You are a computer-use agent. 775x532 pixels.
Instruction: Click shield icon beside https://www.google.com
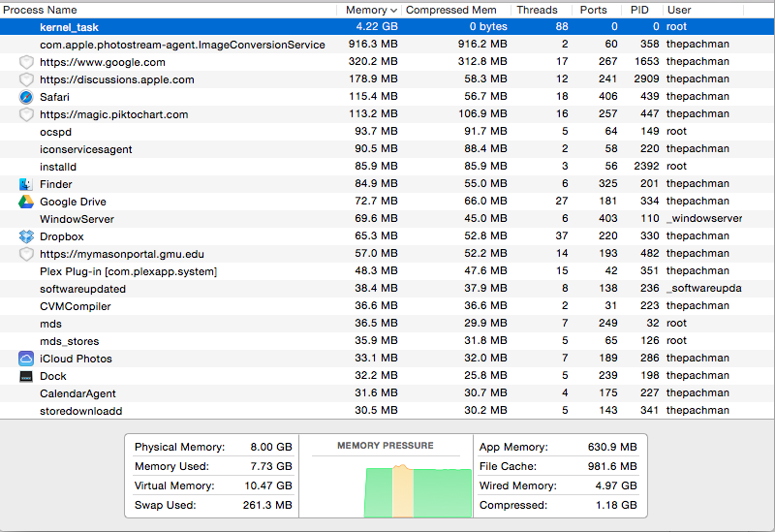coord(26,62)
